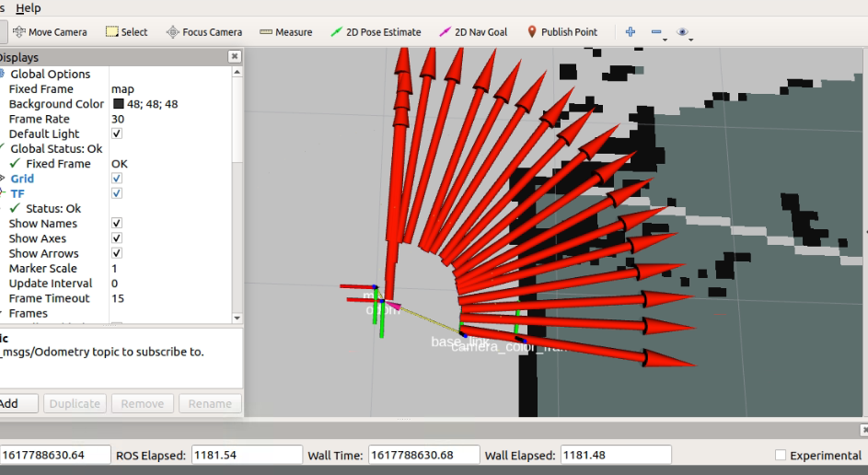
Task: Toggle the Default Light checkbox
Action: click(x=117, y=134)
